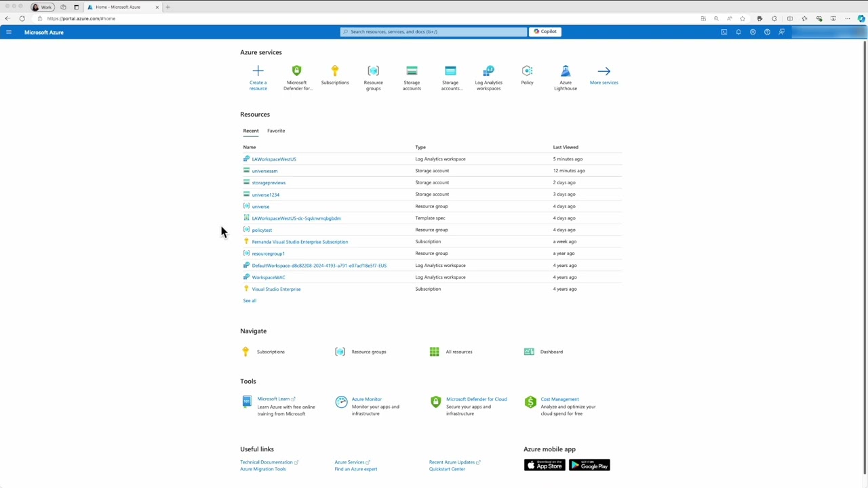This screenshot has height=488, width=868.
Task: Open the WorkspaceWAC resource
Action: click(x=269, y=277)
